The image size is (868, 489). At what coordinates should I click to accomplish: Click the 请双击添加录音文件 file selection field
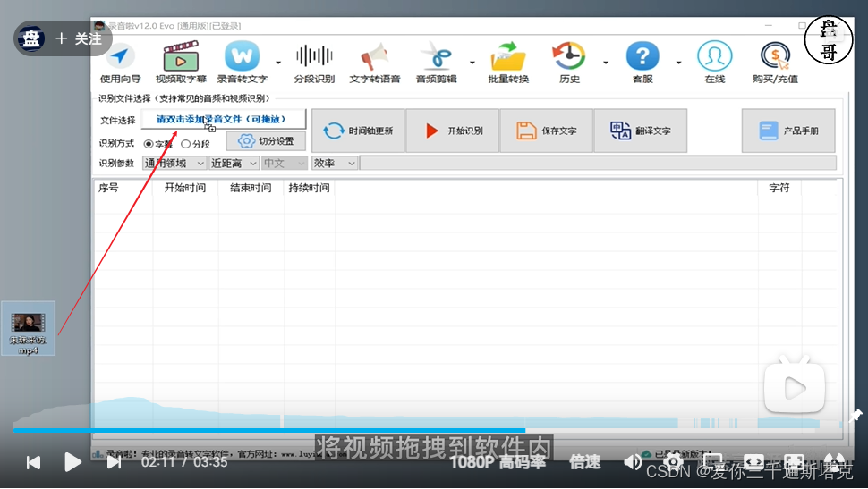(223, 119)
